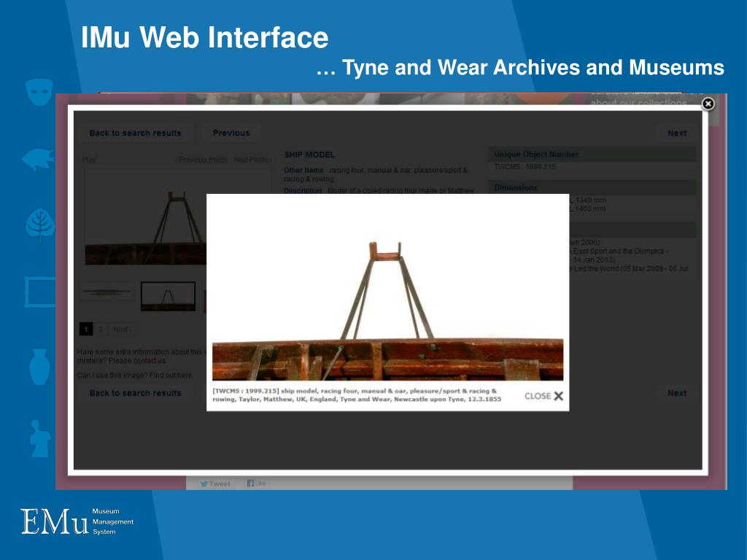Click the Unique Object Number header
Image resolution: width=747 pixels, height=560 pixels.
click(x=592, y=155)
